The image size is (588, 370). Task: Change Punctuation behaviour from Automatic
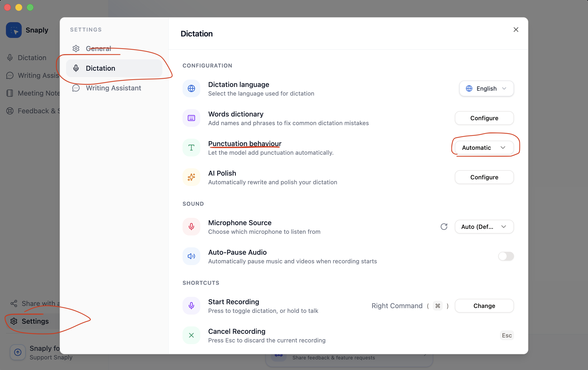tap(484, 148)
